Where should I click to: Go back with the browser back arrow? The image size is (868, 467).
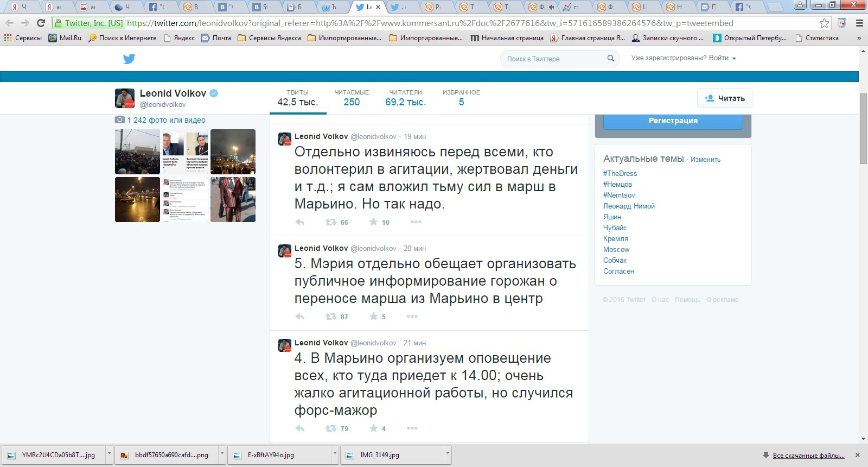pyautogui.click(x=10, y=23)
